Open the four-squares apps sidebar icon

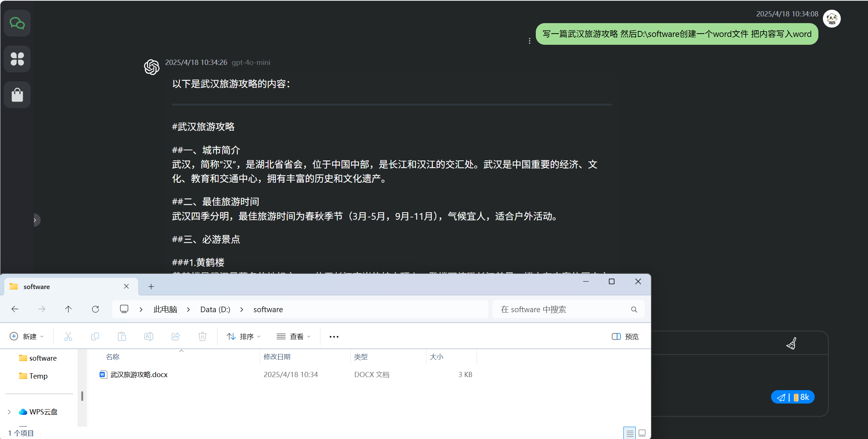(17, 59)
